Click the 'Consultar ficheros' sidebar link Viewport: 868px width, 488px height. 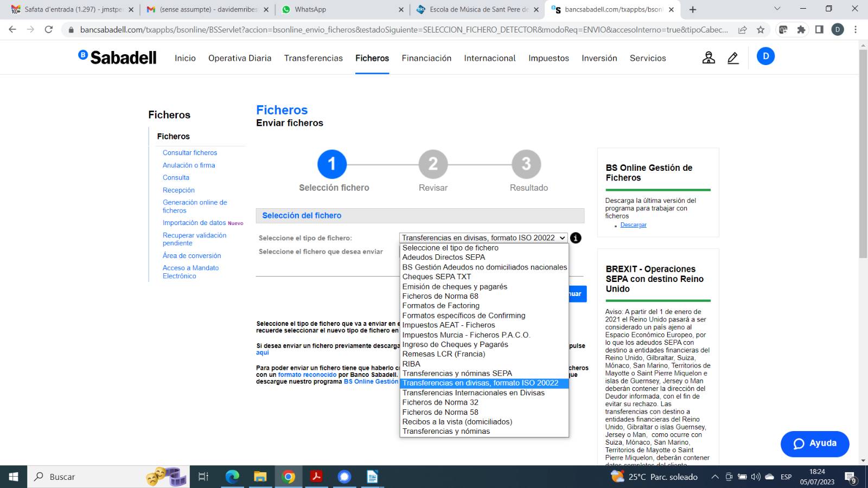[189, 153]
